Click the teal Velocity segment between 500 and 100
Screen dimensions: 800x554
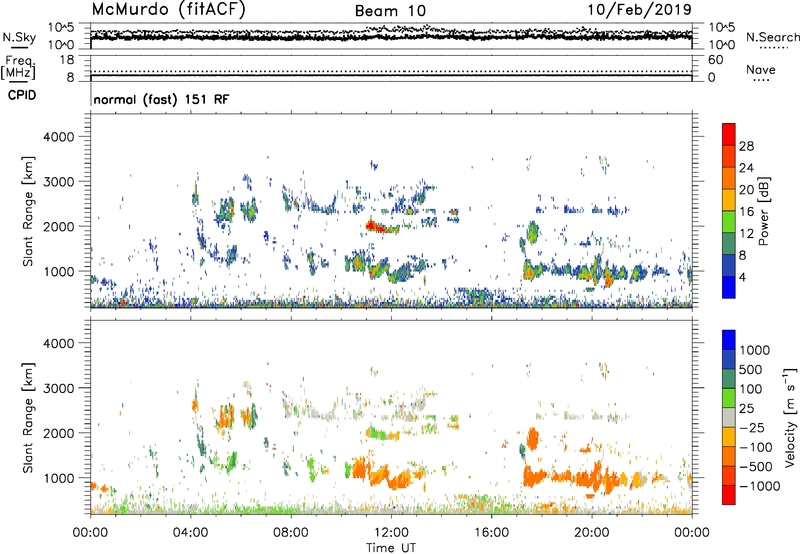(x=729, y=379)
